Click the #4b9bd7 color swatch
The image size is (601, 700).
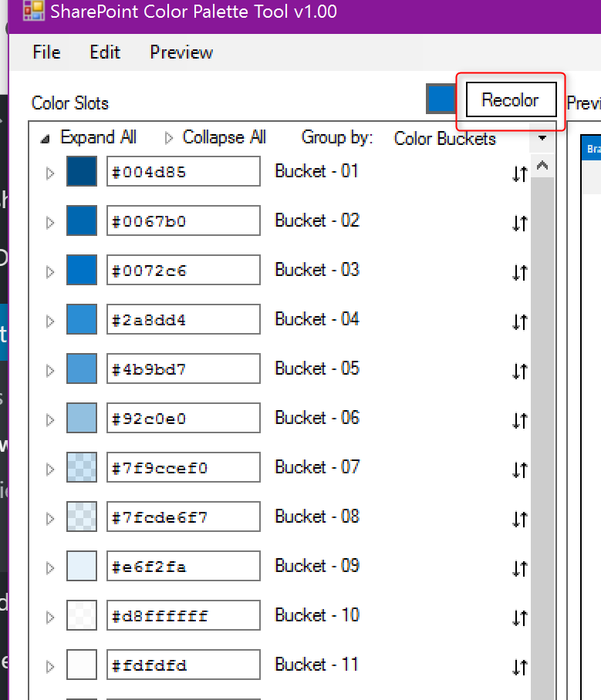coord(82,369)
